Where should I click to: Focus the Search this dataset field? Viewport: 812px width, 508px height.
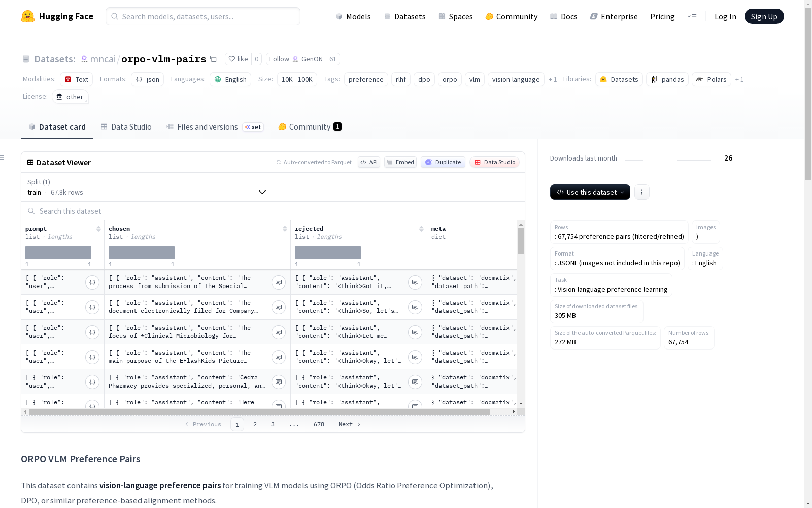click(273, 211)
